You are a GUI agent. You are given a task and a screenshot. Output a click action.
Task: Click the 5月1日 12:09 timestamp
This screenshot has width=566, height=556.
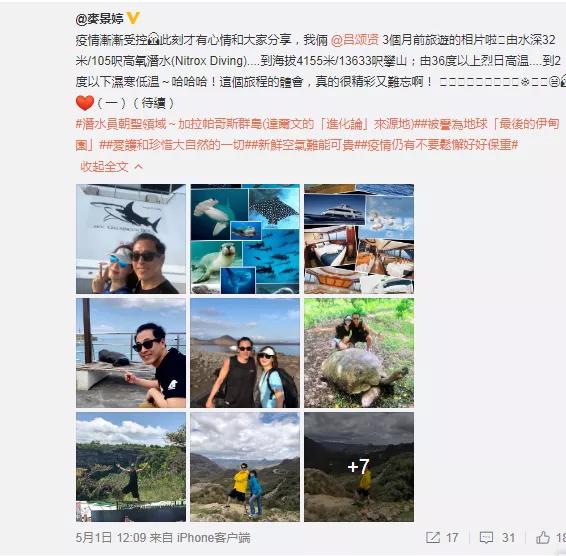coord(110,538)
